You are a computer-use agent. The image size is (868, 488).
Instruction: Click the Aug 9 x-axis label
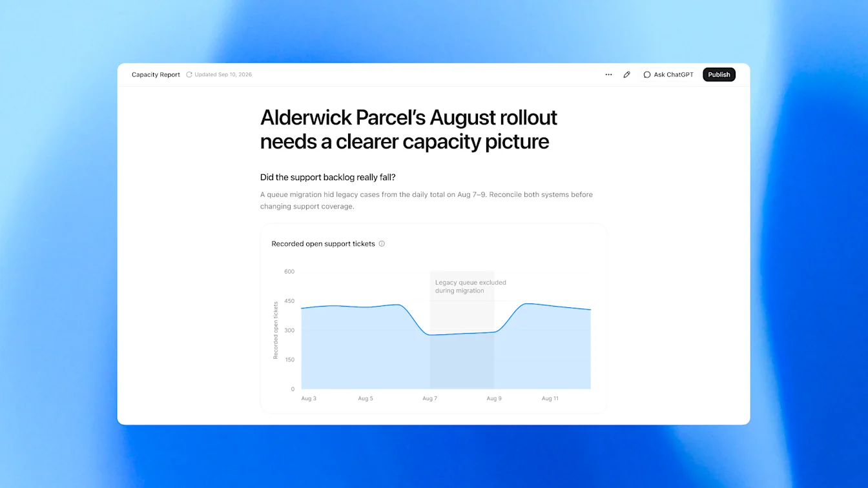pos(494,399)
